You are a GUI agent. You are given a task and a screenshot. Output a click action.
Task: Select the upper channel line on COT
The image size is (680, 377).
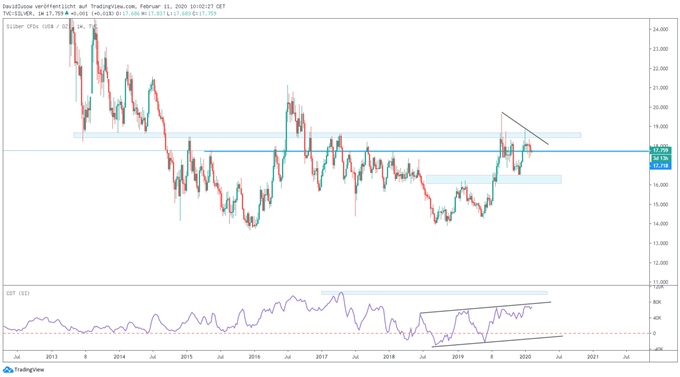[x=485, y=308]
